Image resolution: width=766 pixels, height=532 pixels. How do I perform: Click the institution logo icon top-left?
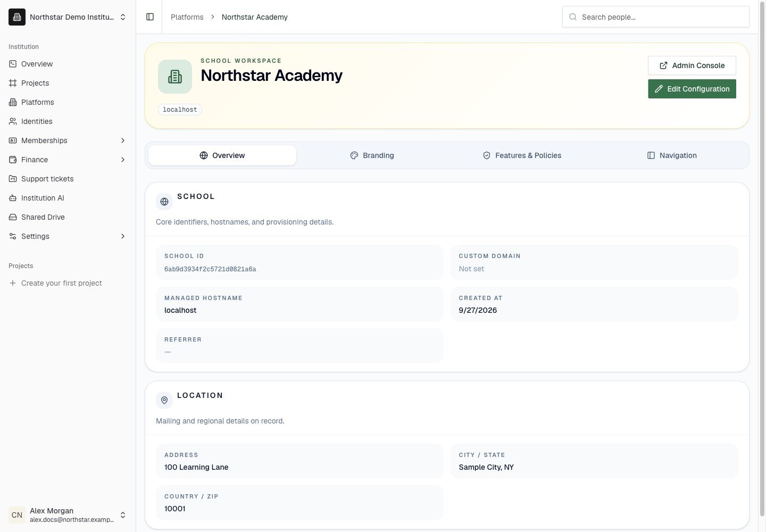coord(17,17)
